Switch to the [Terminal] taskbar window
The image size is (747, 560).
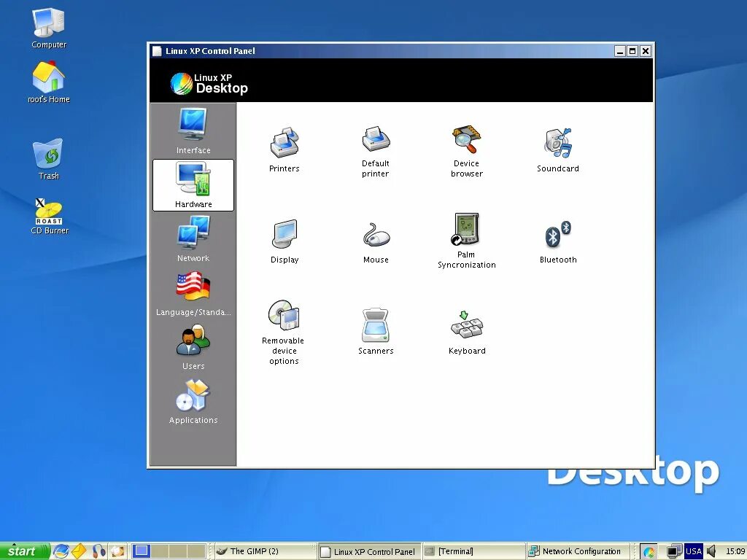click(473, 551)
